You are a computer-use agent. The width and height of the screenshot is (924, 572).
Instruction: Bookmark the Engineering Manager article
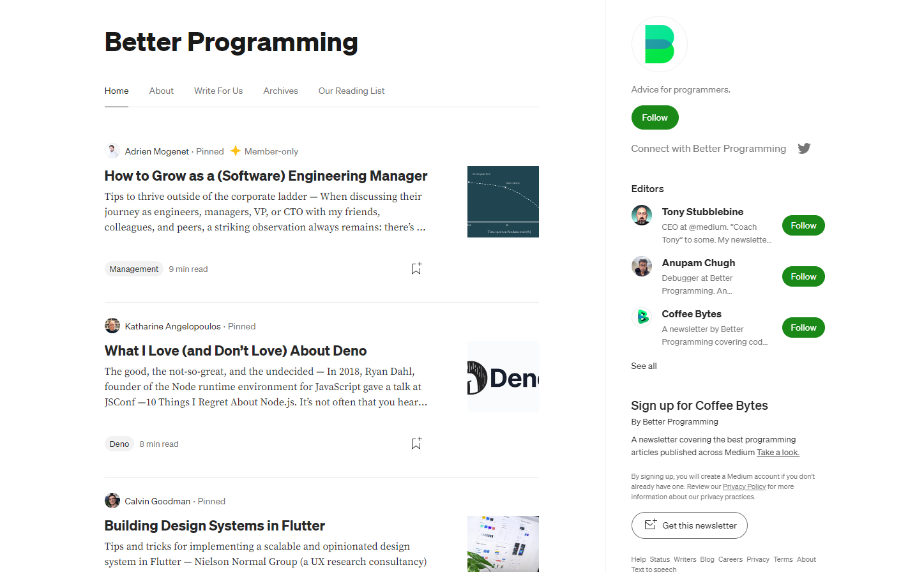(416, 269)
